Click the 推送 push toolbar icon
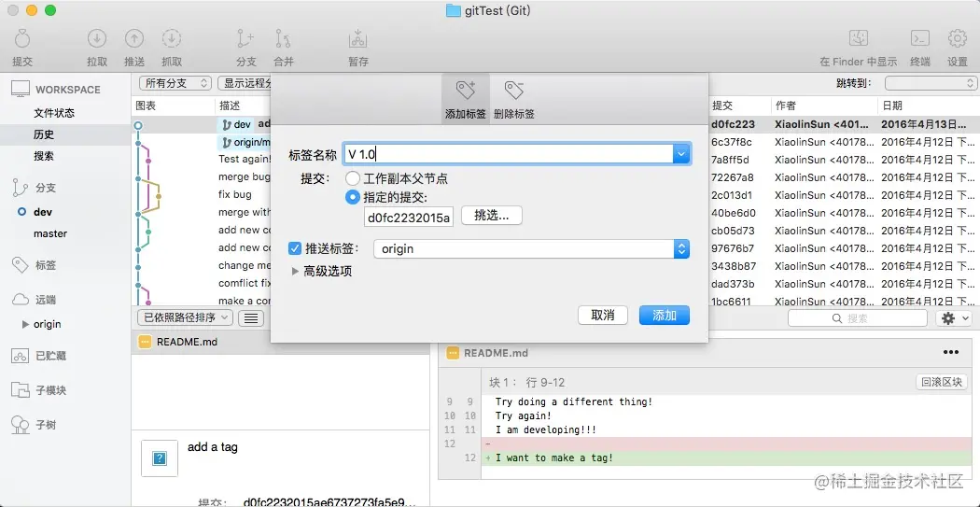Screen dimensions: 980x507 133,39
